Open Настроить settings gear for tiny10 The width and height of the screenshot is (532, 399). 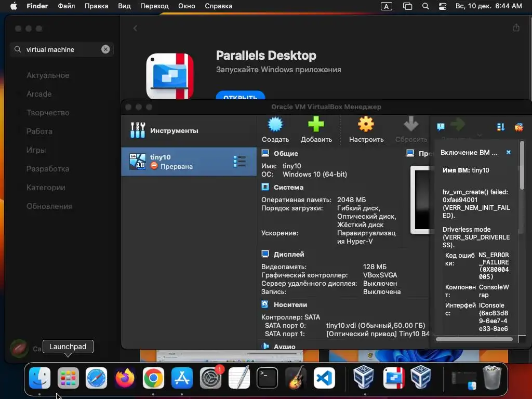coord(366,124)
